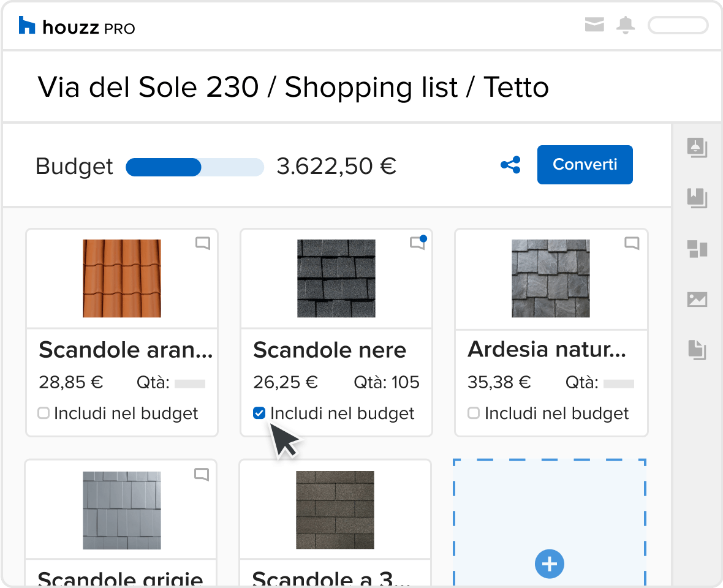Click the Qtà: 105 value on Scandole nere
This screenshot has height=588, width=723.
pos(387,382)
